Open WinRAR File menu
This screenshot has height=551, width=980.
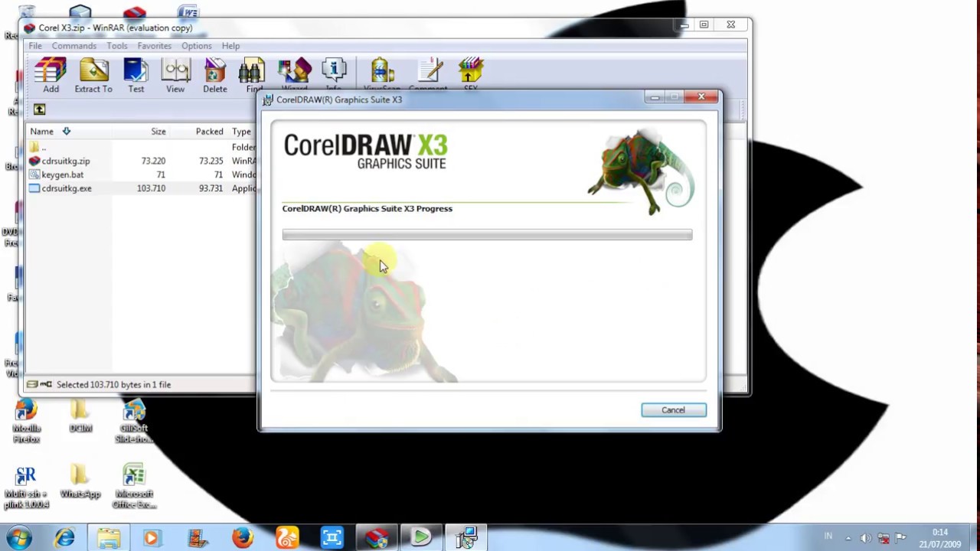(x=35, y=46)
